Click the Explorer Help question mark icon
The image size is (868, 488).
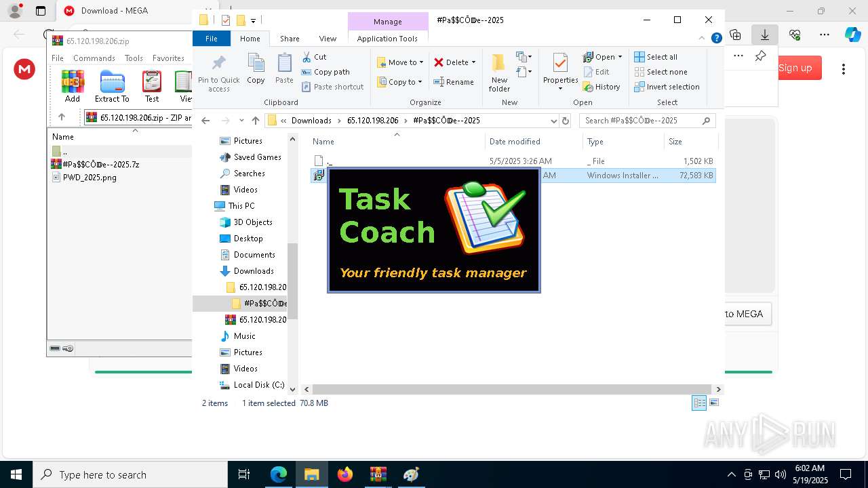coord(716,39)
